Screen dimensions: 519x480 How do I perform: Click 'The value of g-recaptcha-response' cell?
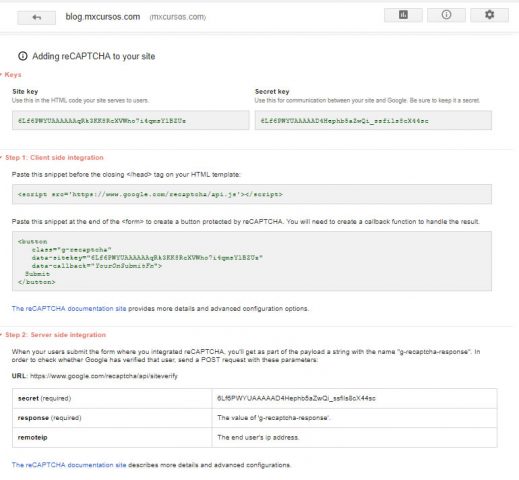[354, 418]
